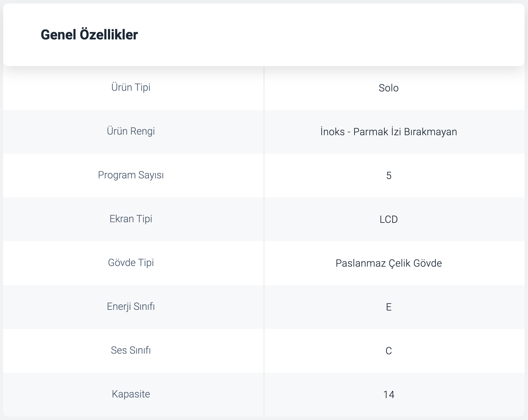The width and height of the screenshot is (528, 420).
Task: Select the Ses Sınıfı label
Action: (131, 350)
